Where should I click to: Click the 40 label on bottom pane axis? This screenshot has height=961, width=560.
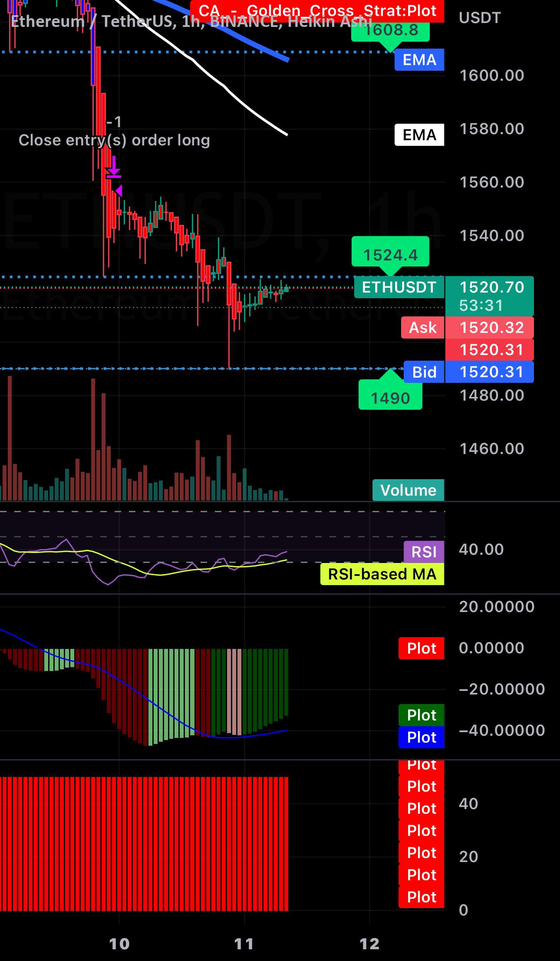[x=468, y=804]
